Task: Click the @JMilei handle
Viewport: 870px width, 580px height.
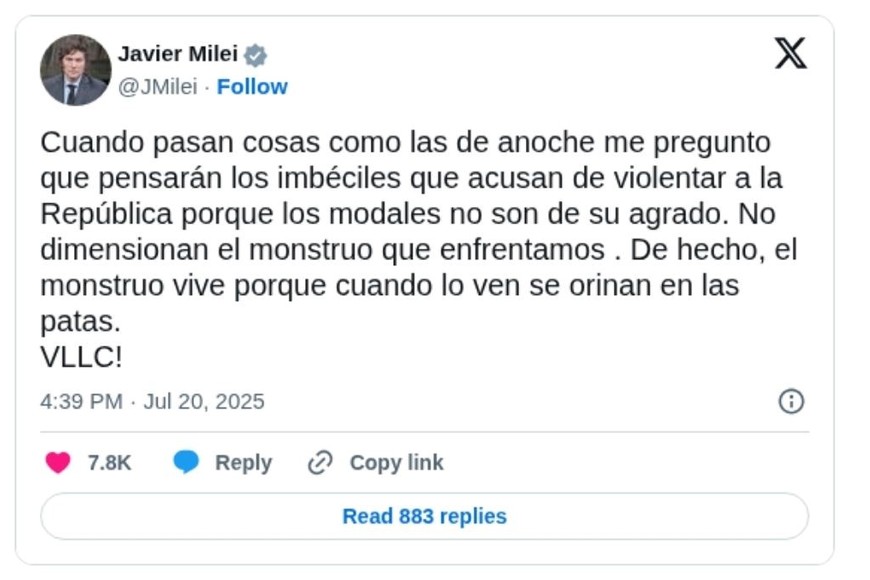Action: click(157, 87)
